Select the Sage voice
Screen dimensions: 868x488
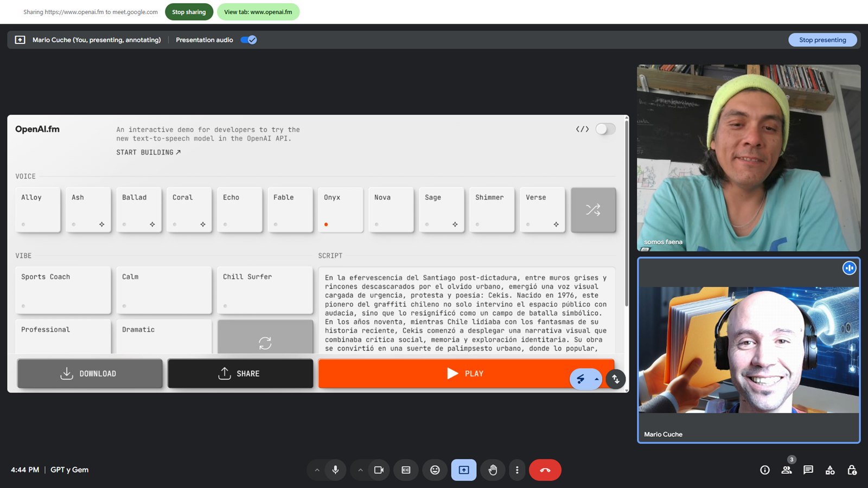pos(442,210)
